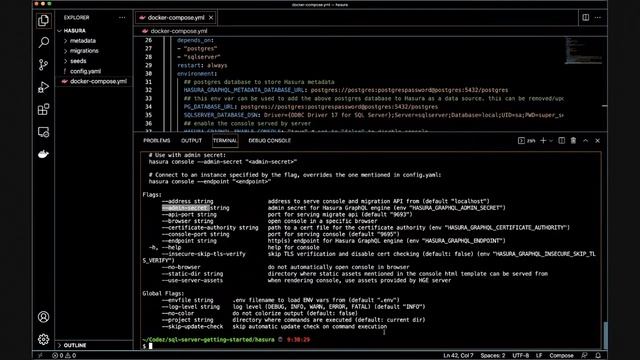Select docker-compose.yml in the explorer
This screenshot has height=360, width=640.
tap(98, 81)
